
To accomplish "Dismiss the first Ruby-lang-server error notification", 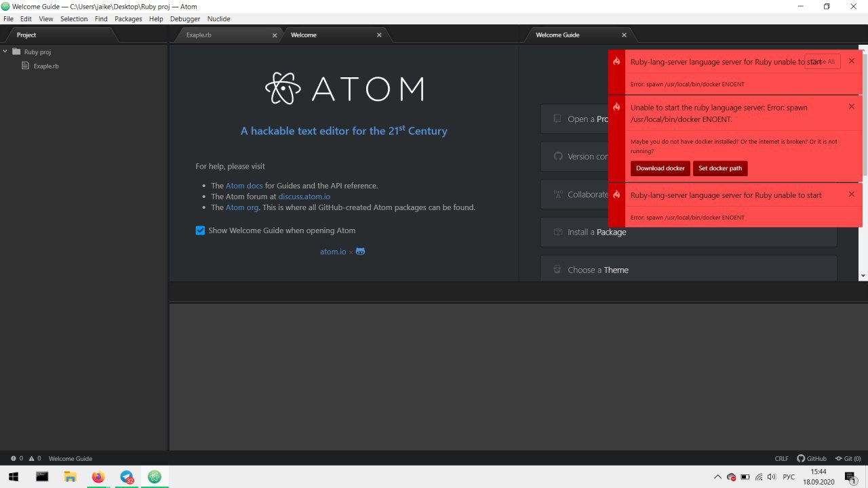I will 852,61.
